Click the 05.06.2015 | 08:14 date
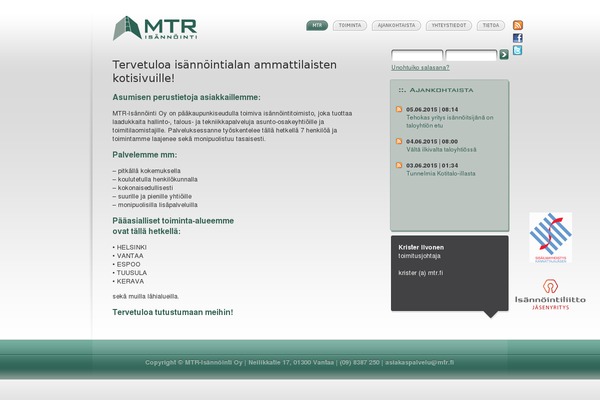The width and height of the screenshot is (600, 400). pos(432,109)
